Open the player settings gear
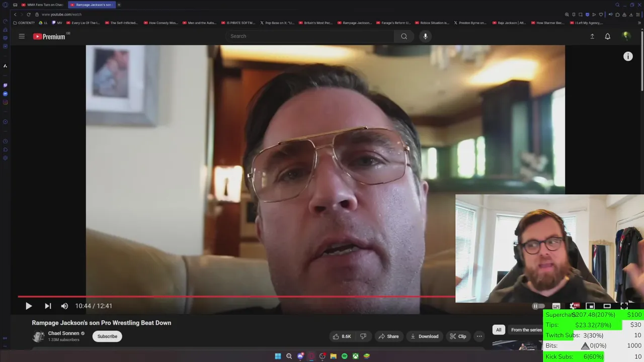644x362 pixels. pyautogui.click(x=574, y=306)
